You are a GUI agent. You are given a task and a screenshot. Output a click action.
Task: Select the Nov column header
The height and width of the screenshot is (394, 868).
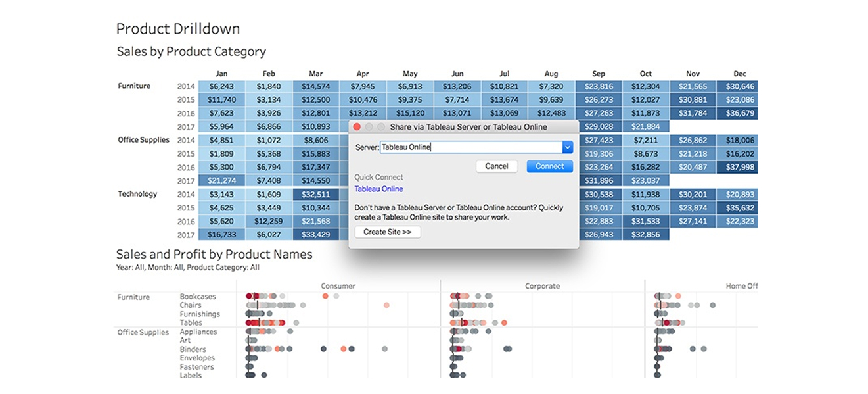(693, 74)
